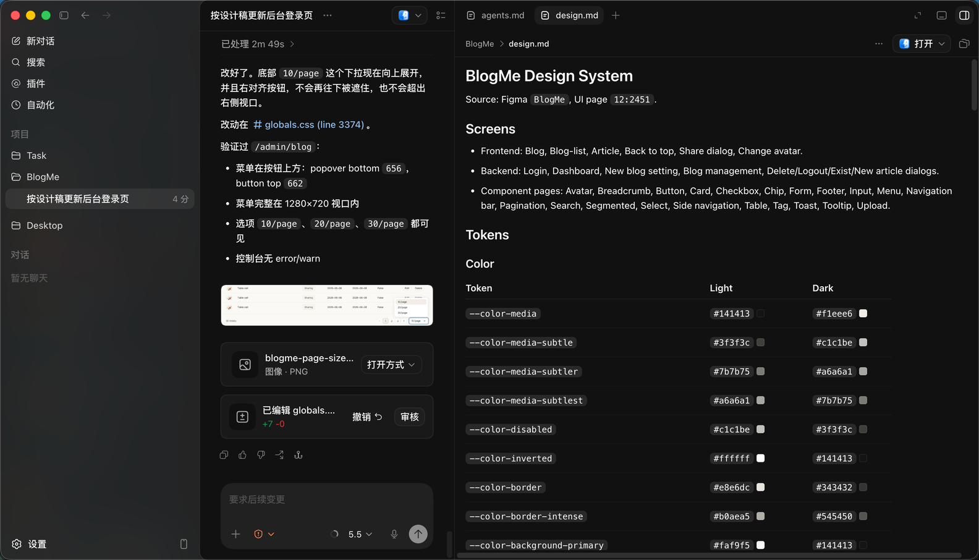Image resolution: width=979 pixels, height=560 pixels.
Task: Open the file more-options ellipsis menu
Action: click(879, 44)
